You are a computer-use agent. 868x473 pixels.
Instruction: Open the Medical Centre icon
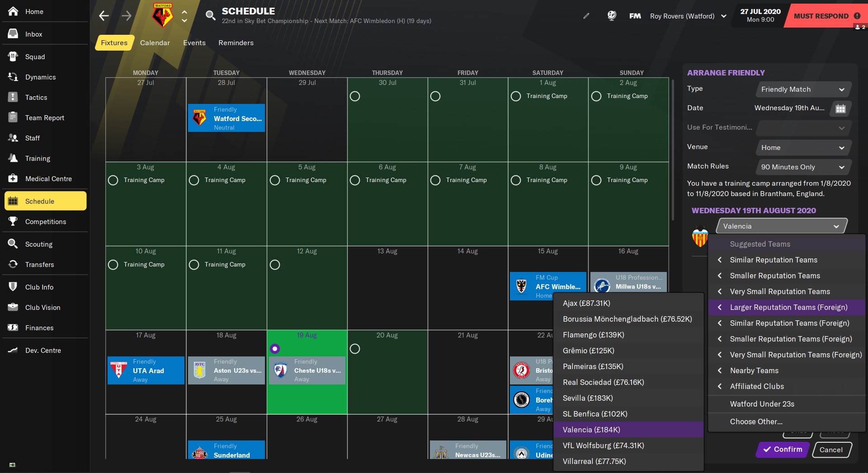coord(13,178)
